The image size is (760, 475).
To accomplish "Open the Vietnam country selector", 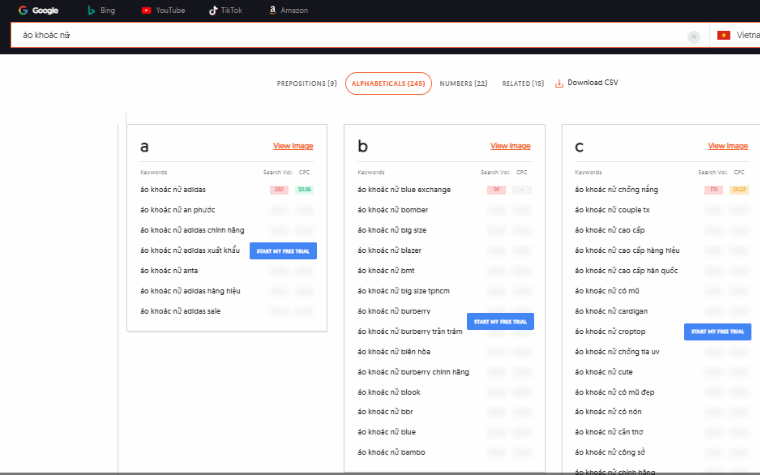I will [x=735, y=35].
